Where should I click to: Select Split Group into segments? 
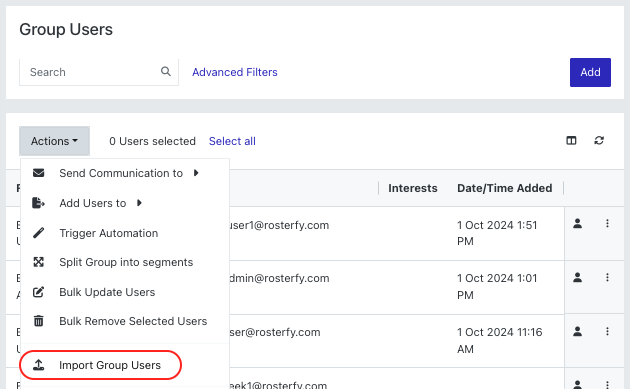click(x=125, y=262)
